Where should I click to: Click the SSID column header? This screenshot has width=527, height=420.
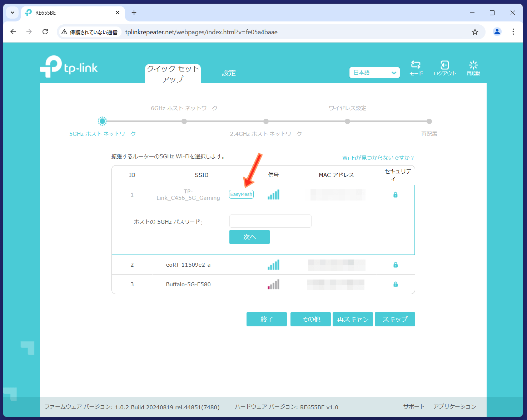[202, 175]
